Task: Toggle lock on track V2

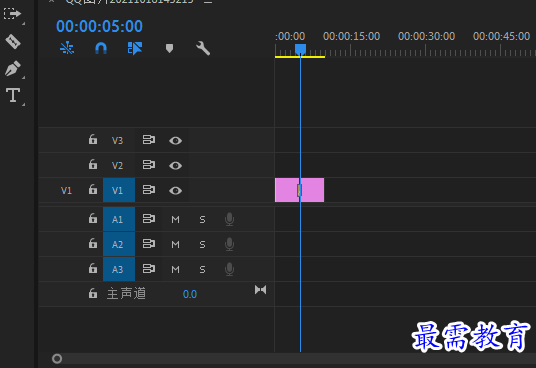Action: 93,164
